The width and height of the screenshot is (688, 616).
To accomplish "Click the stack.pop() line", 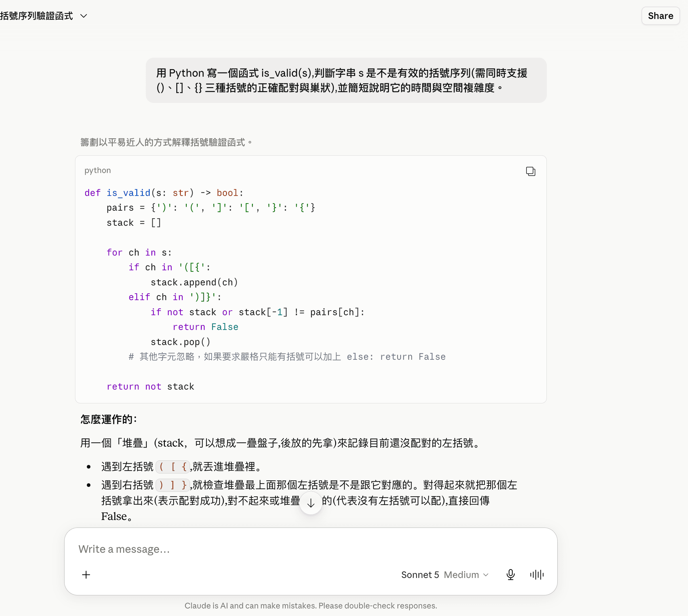I will point(181,342).
